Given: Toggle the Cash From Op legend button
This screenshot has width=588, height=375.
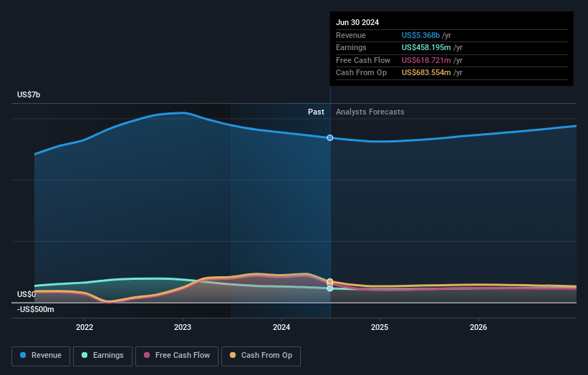Looking at the screenshot, I should [261, 356].
